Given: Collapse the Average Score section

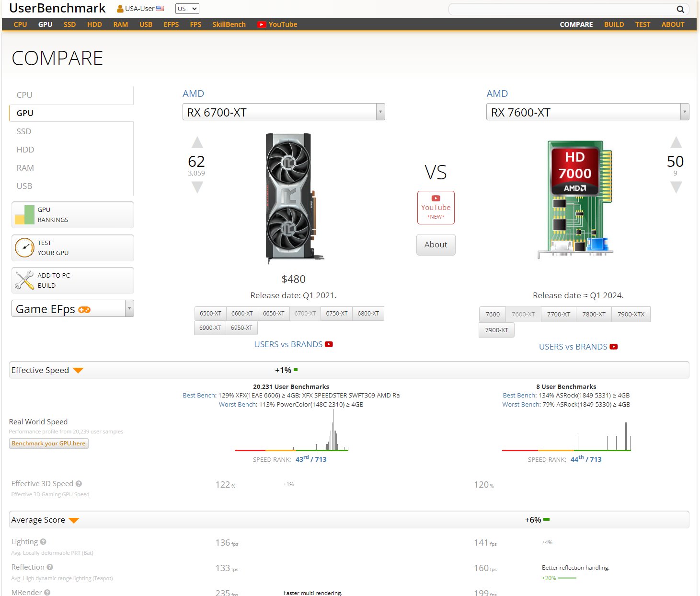Looking at the screenshot, I should pos(74,520).
